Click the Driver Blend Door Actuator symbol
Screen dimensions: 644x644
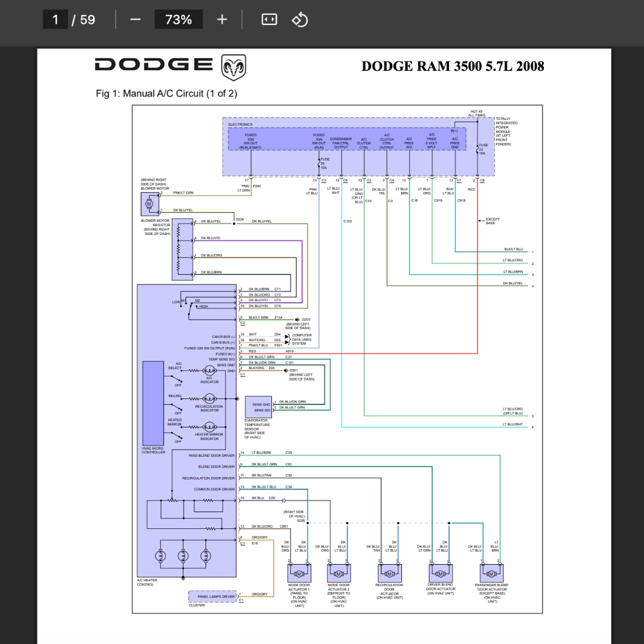point(441,573)
